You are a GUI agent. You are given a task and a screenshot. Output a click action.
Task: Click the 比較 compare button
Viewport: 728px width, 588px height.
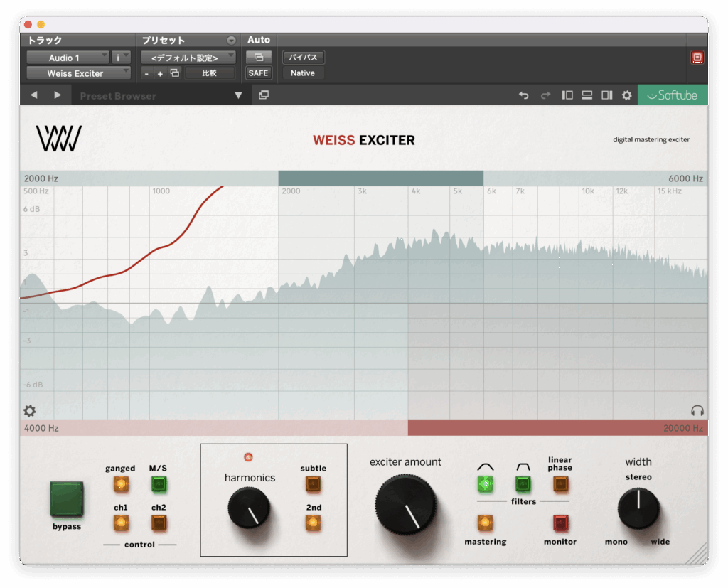[210, 73]
